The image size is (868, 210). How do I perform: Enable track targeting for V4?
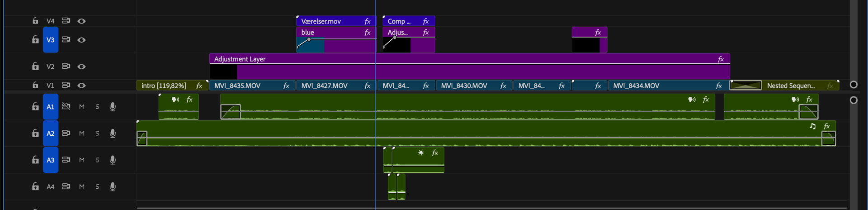point(50,21)
